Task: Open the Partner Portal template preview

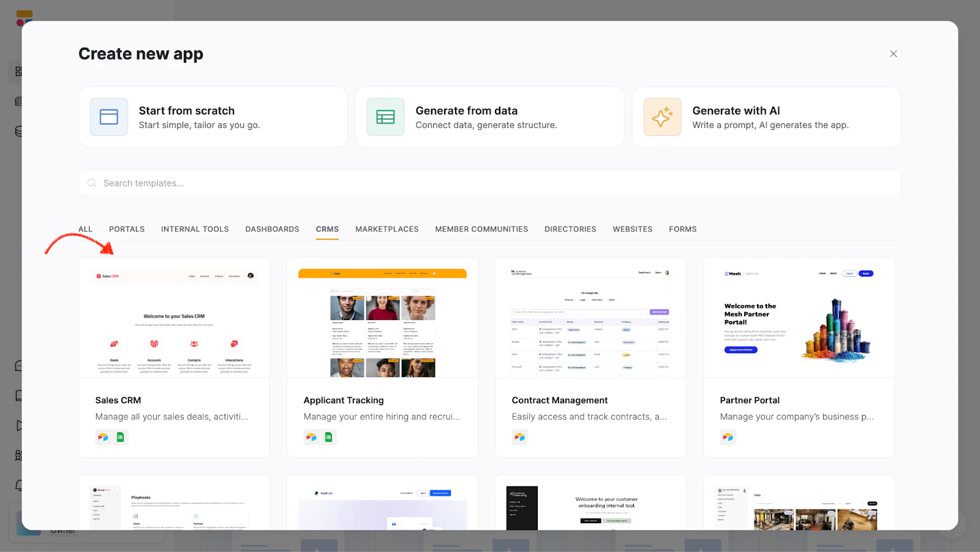Action: pos(799,318)
